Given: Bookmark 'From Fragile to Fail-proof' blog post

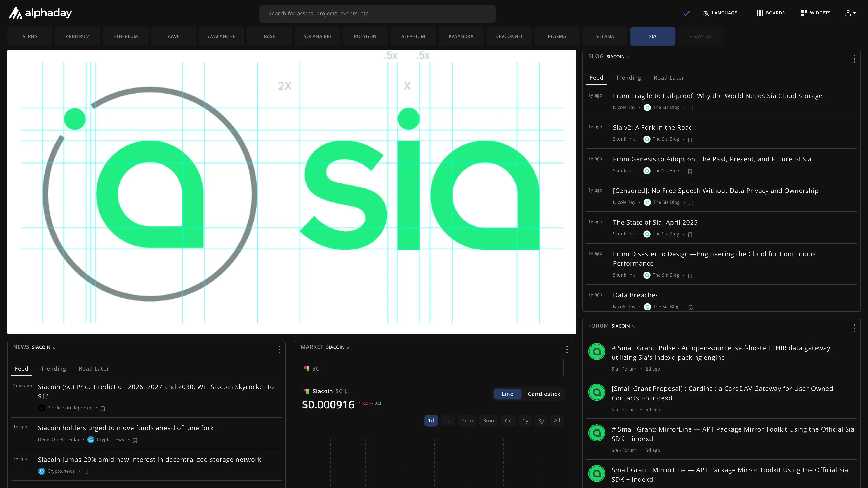Looking at the screenshot, I should pos(690,108).
